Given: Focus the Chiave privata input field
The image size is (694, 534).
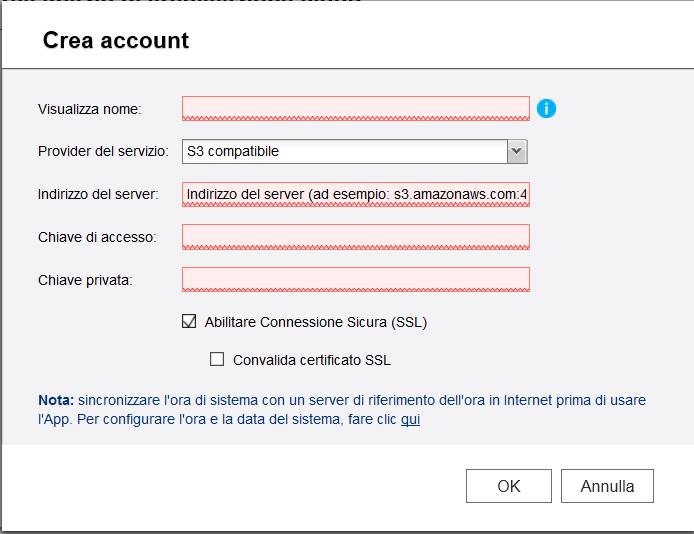Looking at the screenshot, I should 355,280.
